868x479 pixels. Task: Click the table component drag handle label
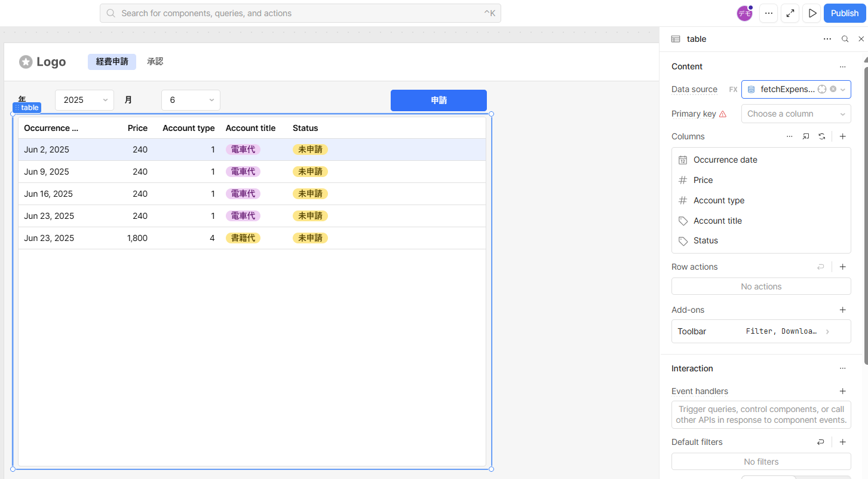coord(27,108)
